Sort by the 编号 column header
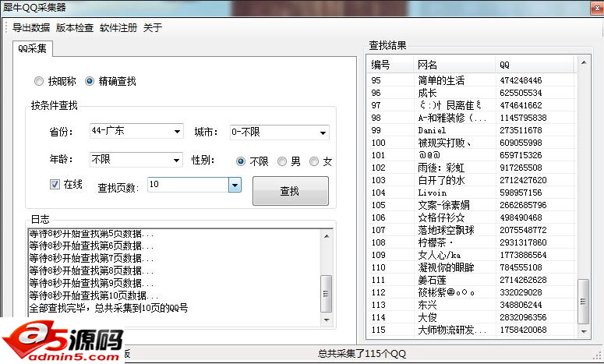Viewport: 604px width, 364px height. click(x=390, y=65)
